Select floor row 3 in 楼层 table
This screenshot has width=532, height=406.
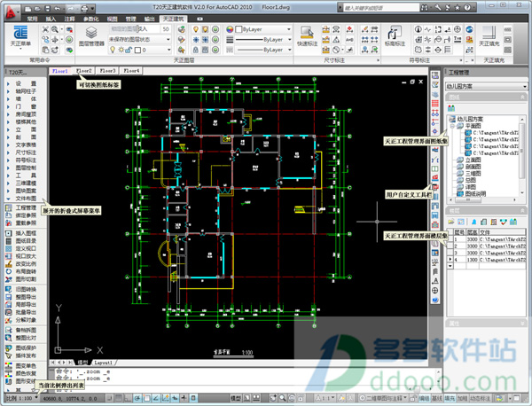(x=488, y=253)
